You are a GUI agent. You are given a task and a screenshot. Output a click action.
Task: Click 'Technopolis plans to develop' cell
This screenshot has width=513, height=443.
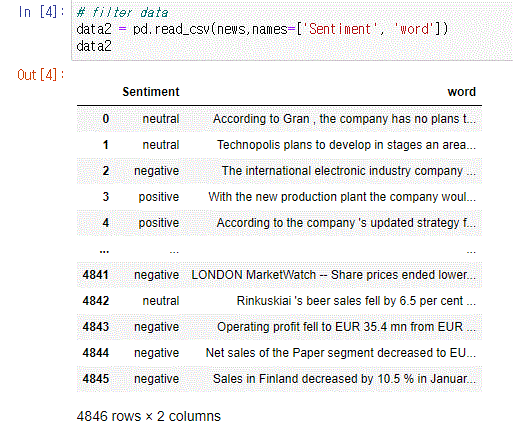pyautogui.click(x=346, y=145)
